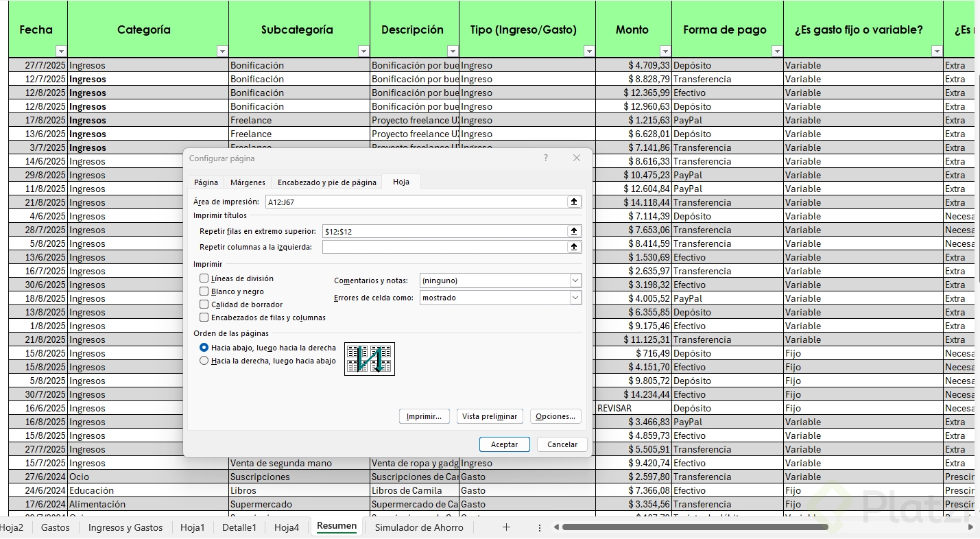The width and height of the screenshot is (980, 539).
Task: Collapse the Repetir columnas range selector
Action: click(574, 246)
